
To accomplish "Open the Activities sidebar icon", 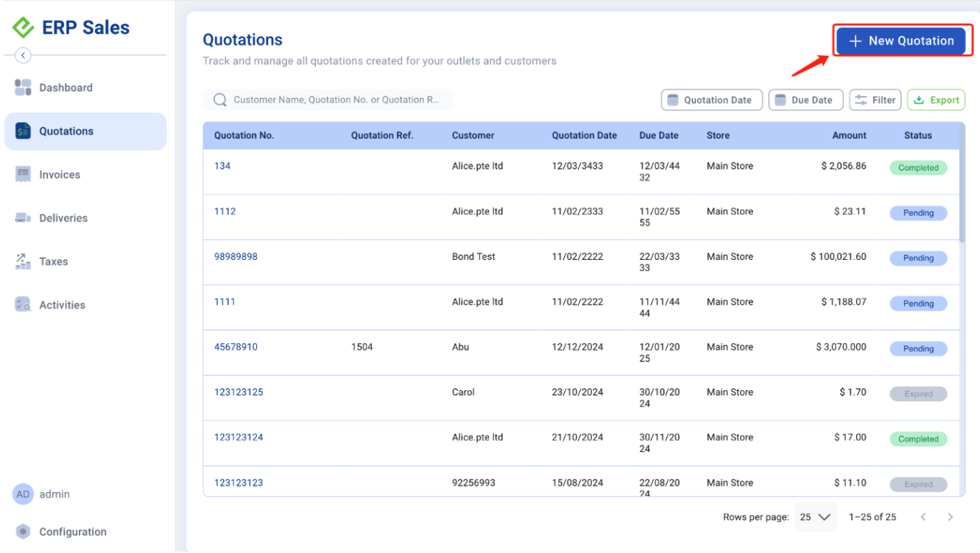I will [x=23, y=305].
